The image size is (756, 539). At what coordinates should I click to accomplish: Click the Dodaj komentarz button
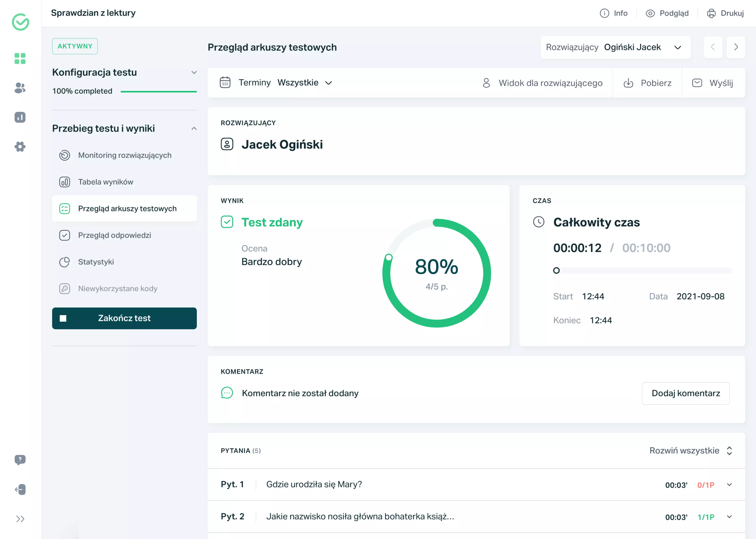[x=686, y=393]
